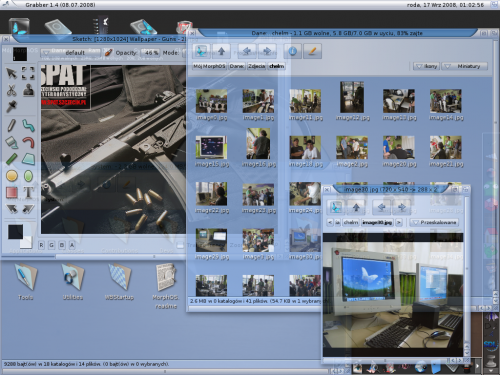
Task: Select the arrow pointer tool in Sketch
Action: [11, 73]
